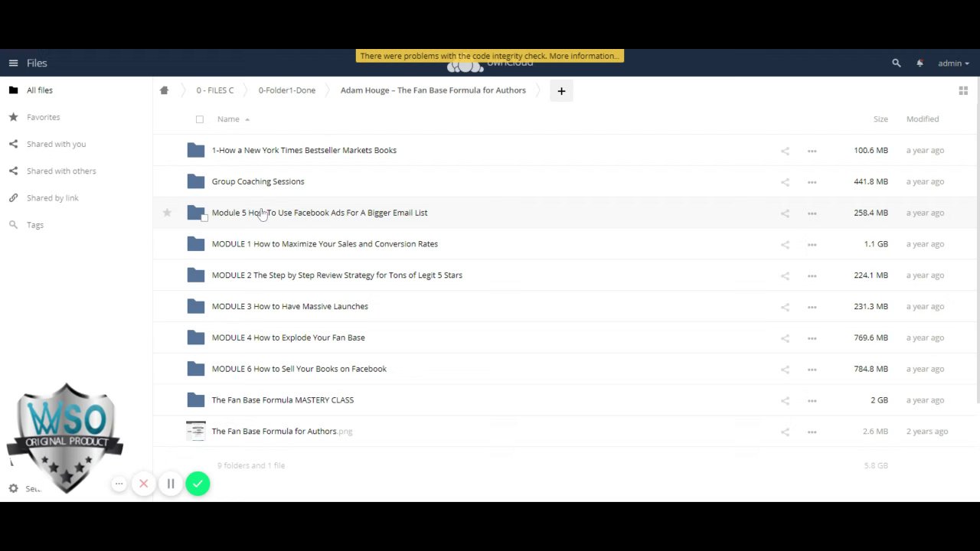Open MODULE 3 Massive Launches folder
Viewport: 980px width, 551px height.
290,307
